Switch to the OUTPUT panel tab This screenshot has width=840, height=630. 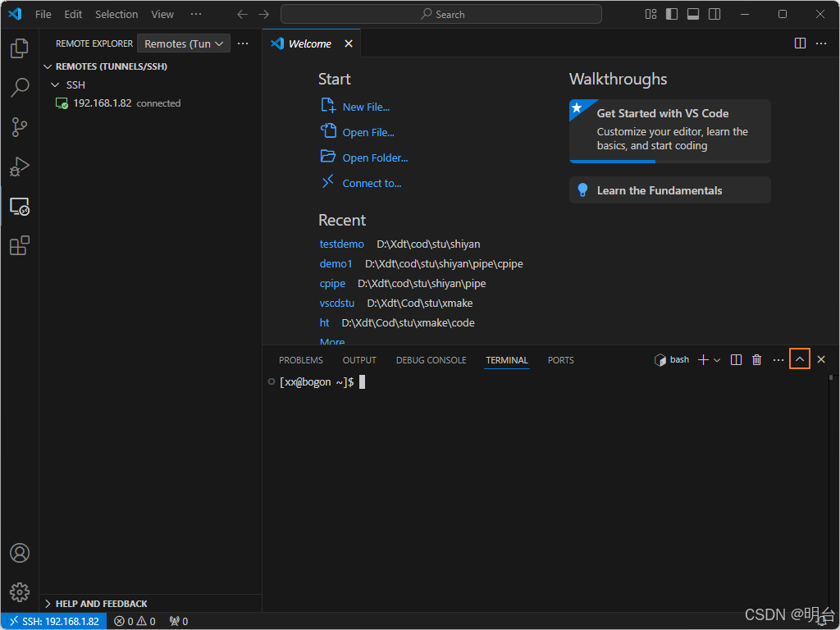pyautogui.click(x=359, y=360)
